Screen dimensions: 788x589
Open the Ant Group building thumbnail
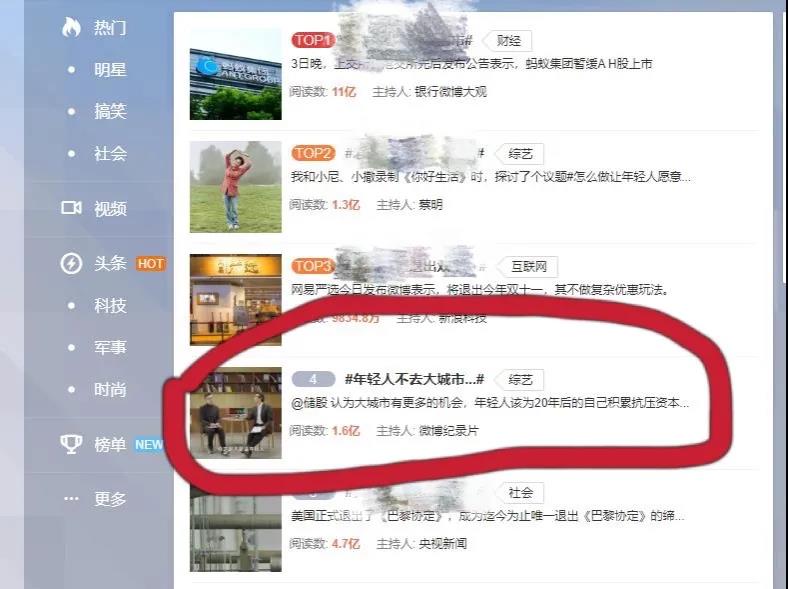pyautogui.click(x=236, y=74)
